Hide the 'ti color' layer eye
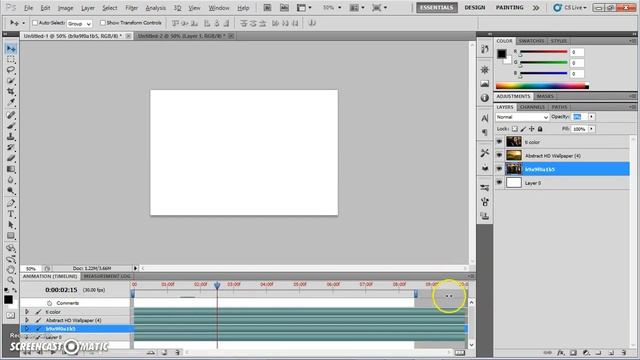The height and width of the screenshot is (360, 640). (499, 142)
